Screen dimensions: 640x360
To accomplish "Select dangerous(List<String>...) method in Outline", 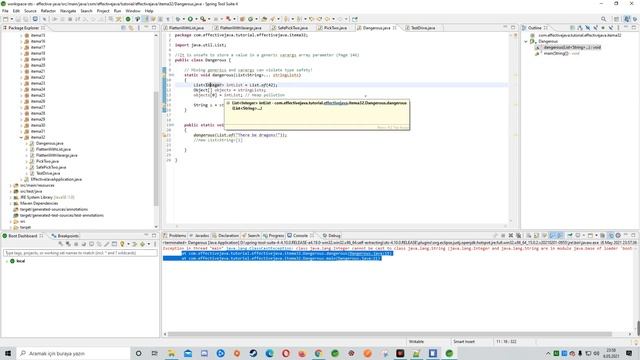I will tap(571, 47).
